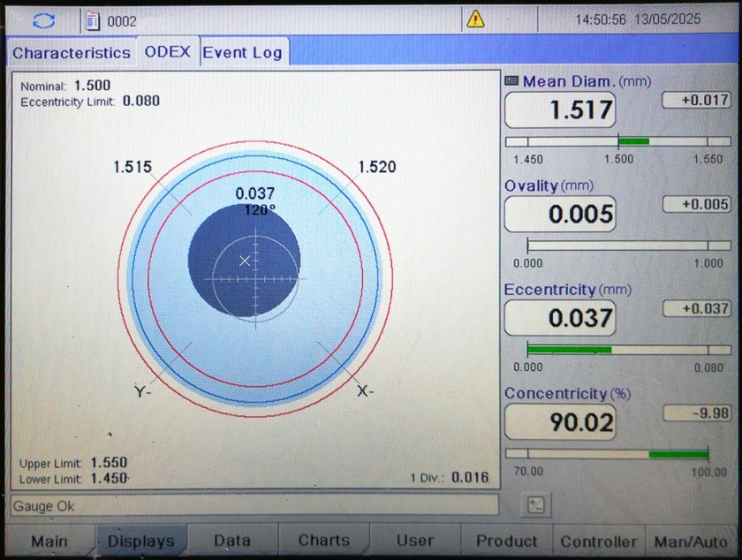Open the Controller menu
Screen dimensions: 742x560
598,541
